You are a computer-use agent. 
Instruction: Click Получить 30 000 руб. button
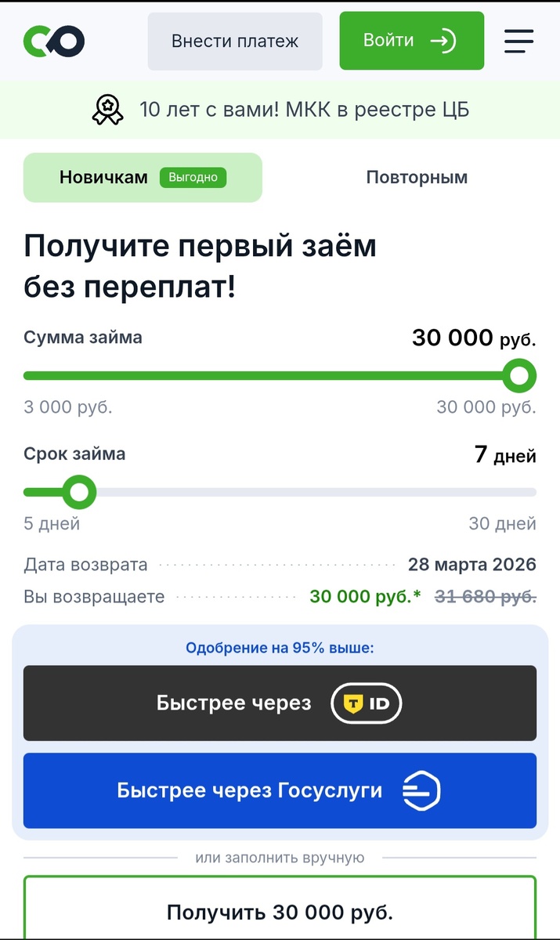pos(280,911)
